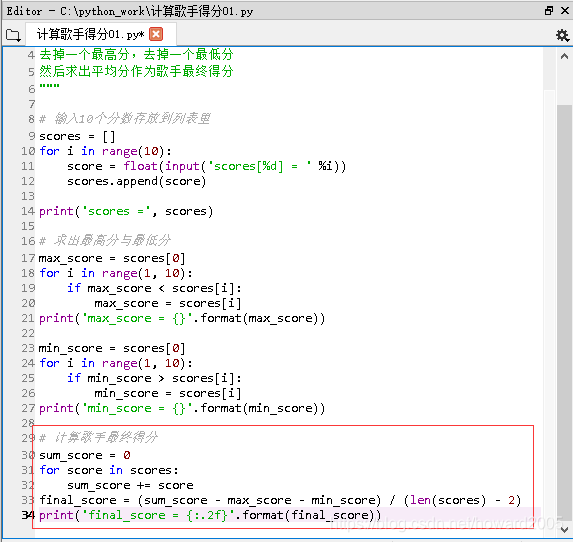The height and width of the screenshot is (542, 573).
Task: Click print max_score format line 21
Action: (x=182, y=318)
